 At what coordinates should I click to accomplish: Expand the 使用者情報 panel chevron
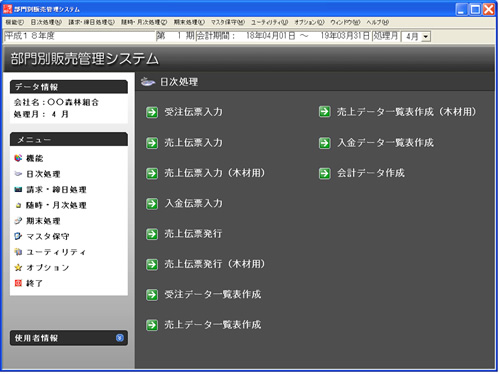click(120, 338)
